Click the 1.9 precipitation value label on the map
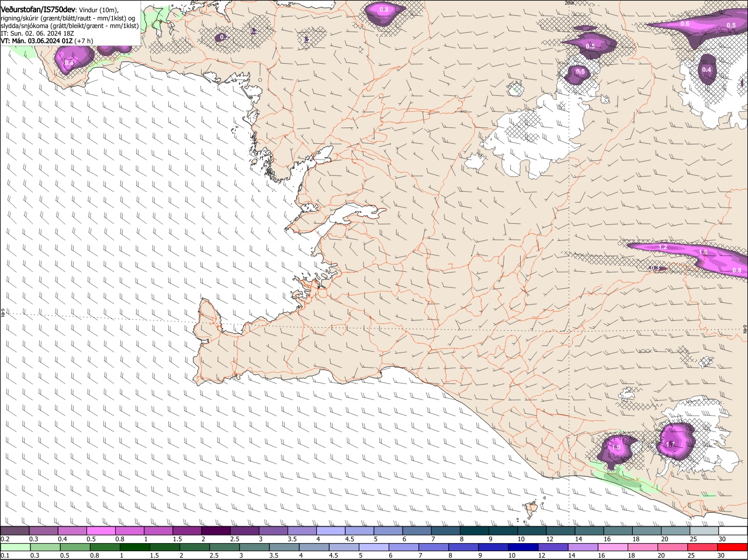748x560 pixels. click(616, 448)
